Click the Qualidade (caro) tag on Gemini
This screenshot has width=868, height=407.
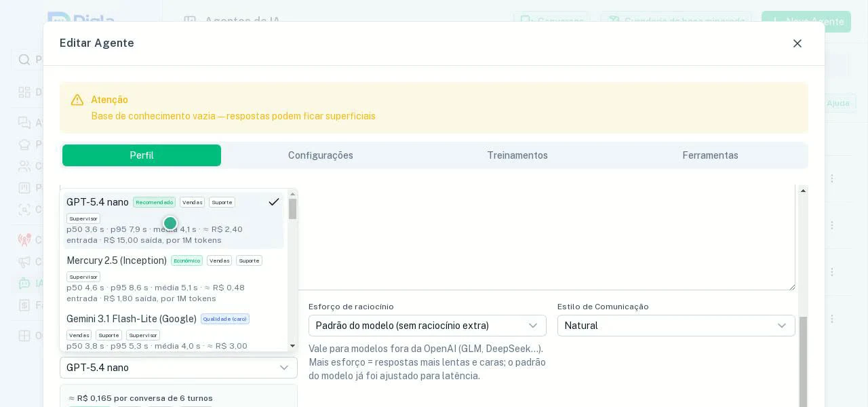tap(225, 319)
